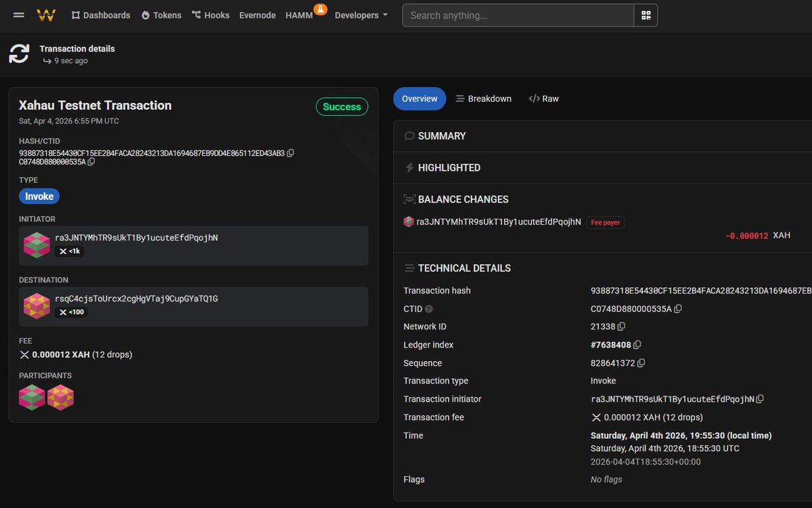Image resolution: width=812 pixels, height=508 pixels.
Task: Open transaction initiator in technical details
Action: coord(673,400)
